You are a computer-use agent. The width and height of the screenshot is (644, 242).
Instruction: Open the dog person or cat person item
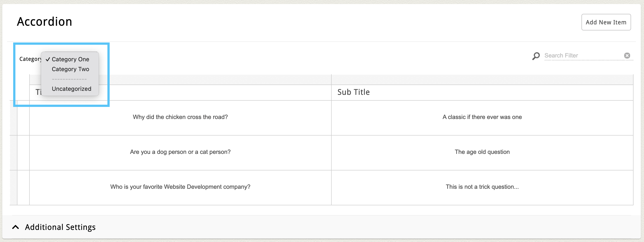coord(180,152)
